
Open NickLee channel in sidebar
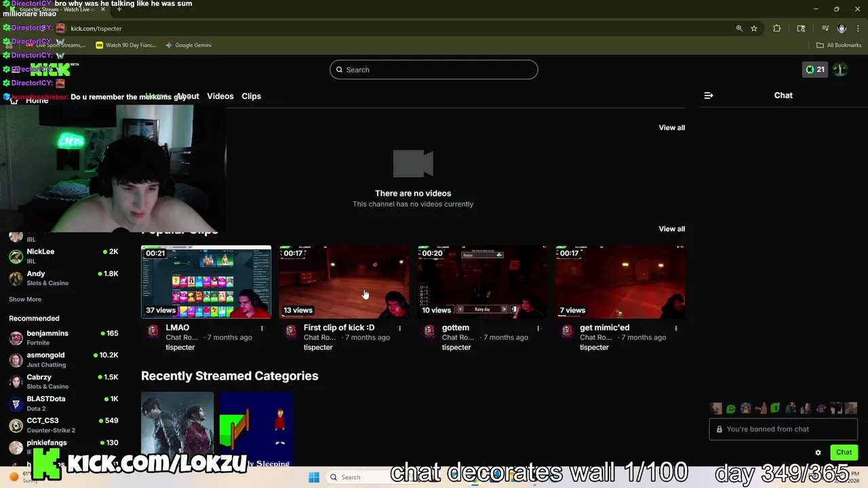point(64,256)
